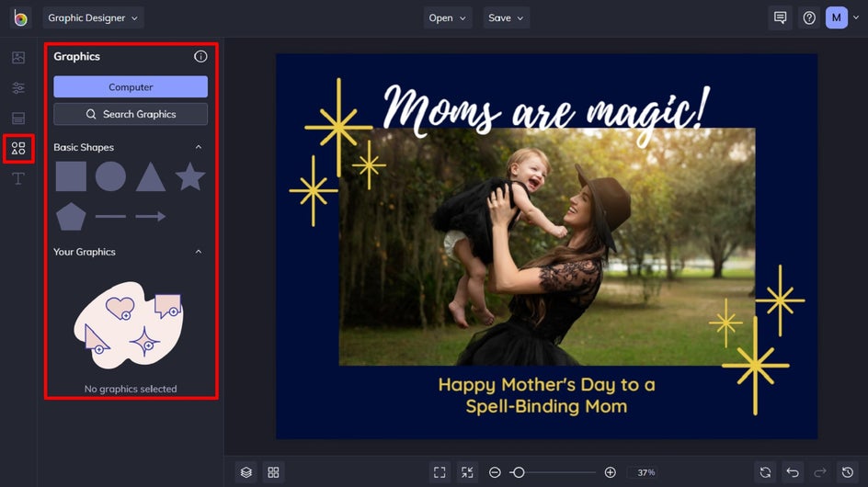
Task: Add the circle basic shape
Action: click(110, 176)
